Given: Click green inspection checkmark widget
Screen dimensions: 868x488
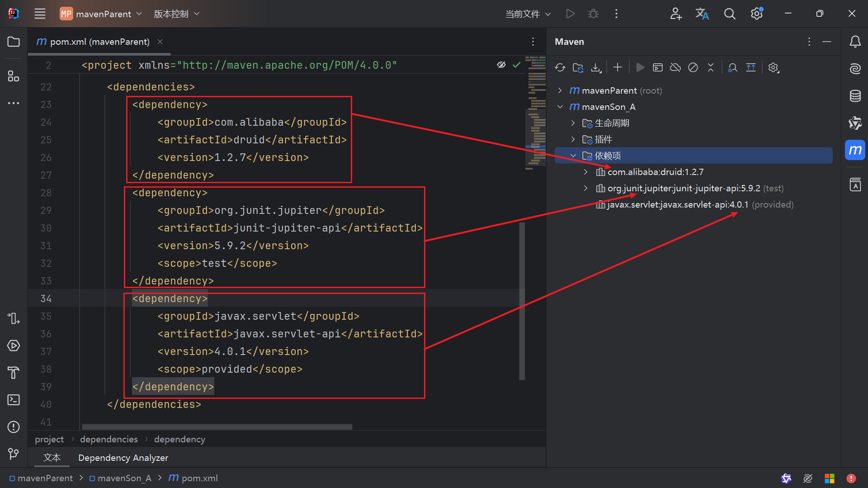Looking at the screenshot, I should click(x=516, y=65).
